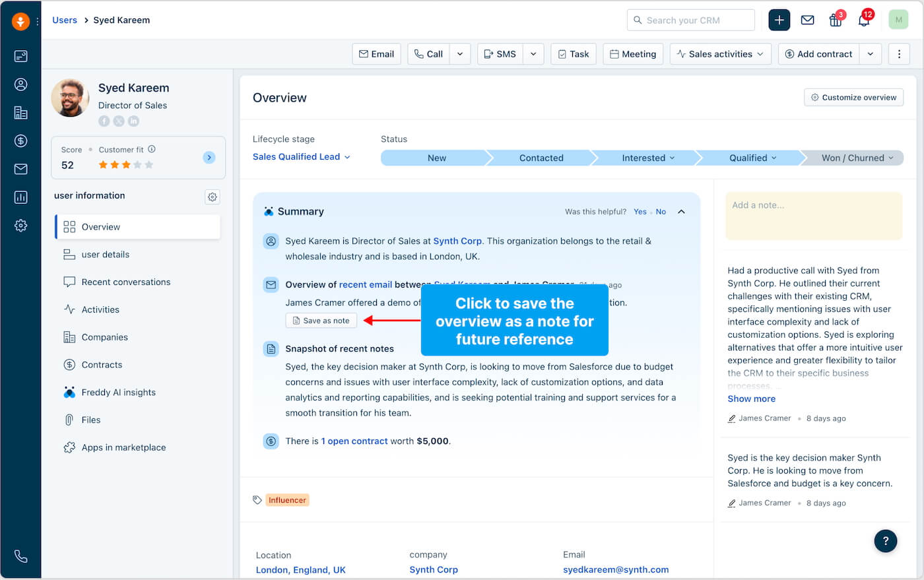Go to Freddy AI insights section
The height and width of the screenshot is (580, 924).
118,393
